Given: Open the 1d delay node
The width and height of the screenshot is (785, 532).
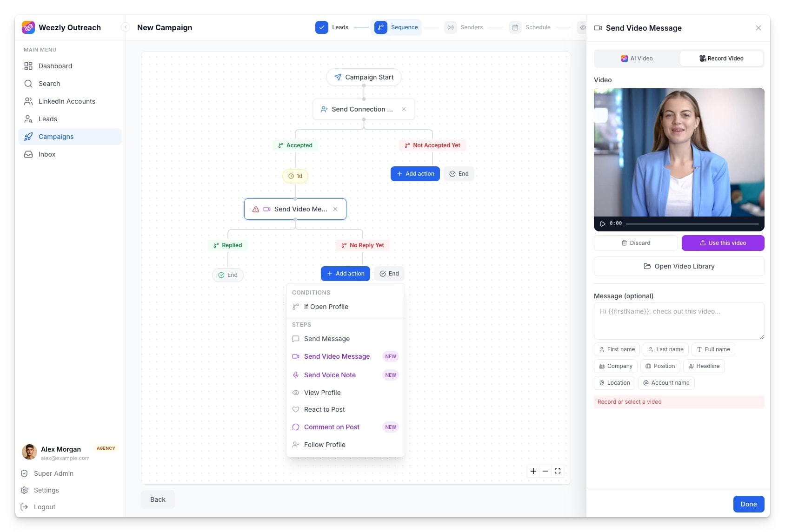Looking at the screenshot, I should (x=295, y=176).
